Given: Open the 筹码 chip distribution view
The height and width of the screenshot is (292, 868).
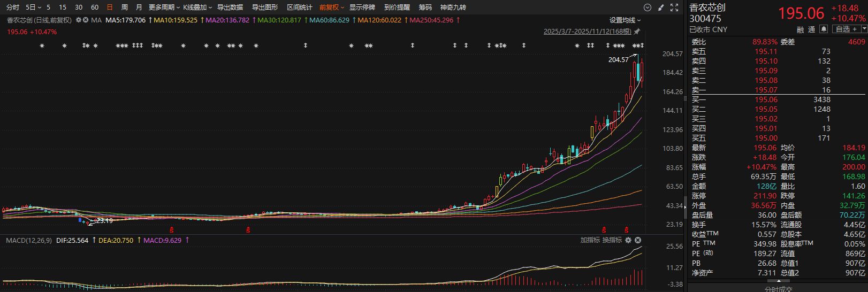Looking at the screenshot, I should tap(425, 7).
